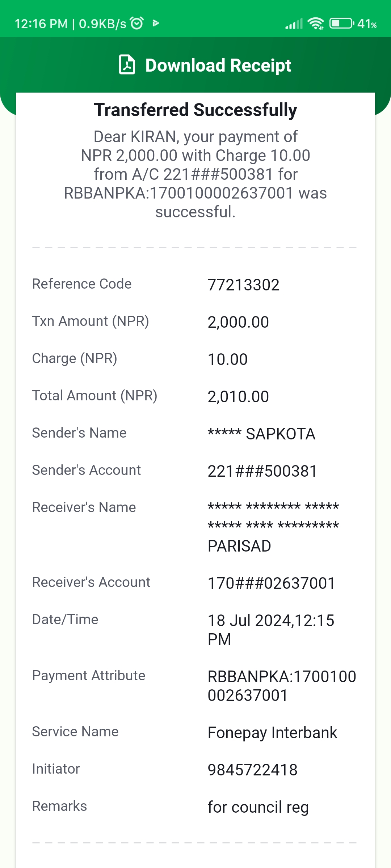
Task: Select the Txn Amount value 2,000.00
Action: (x=238, y=322)
